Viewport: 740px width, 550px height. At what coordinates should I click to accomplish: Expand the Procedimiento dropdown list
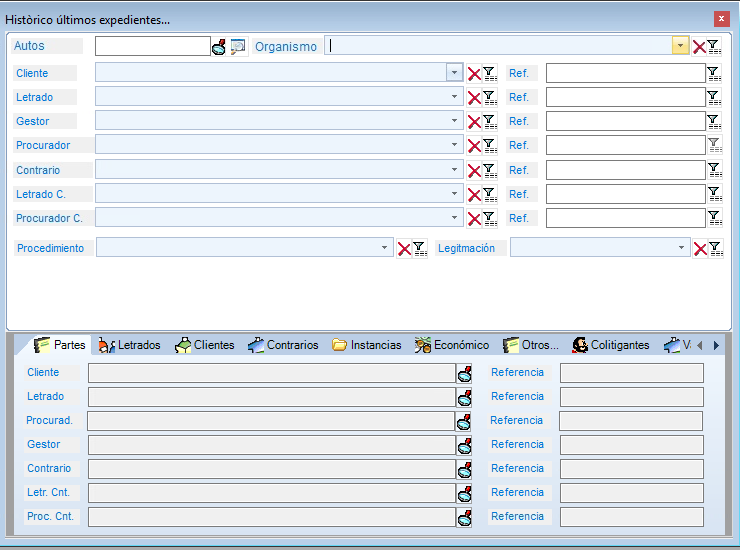(385, 248)
